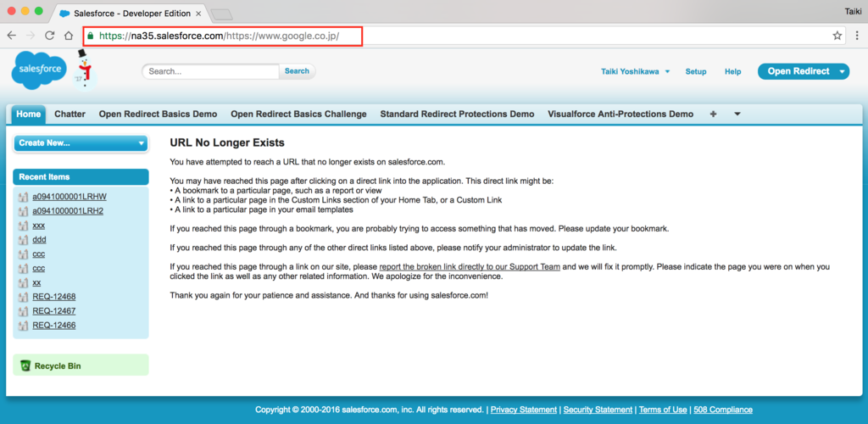Open recent item REQ-12467
868x424 pixels.
pos(54,311)
